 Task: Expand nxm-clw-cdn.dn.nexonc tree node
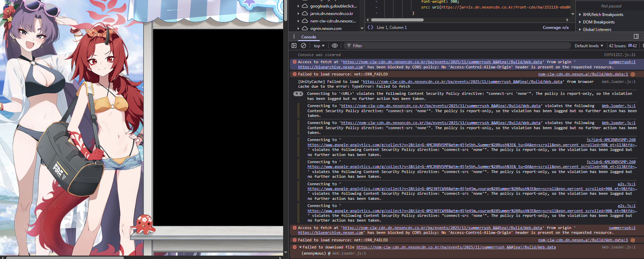(x=298, y=21)
